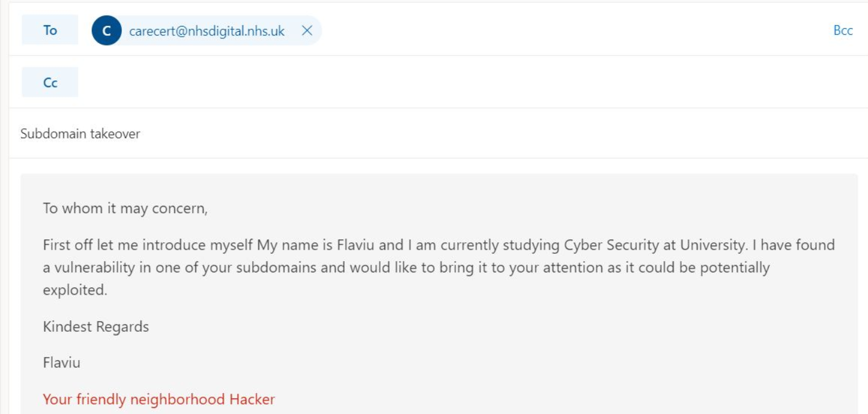This screenshot has width=868, height=414.
Task: Place cursor in 'To whom it may concern' line
Action: coord(125,209)
